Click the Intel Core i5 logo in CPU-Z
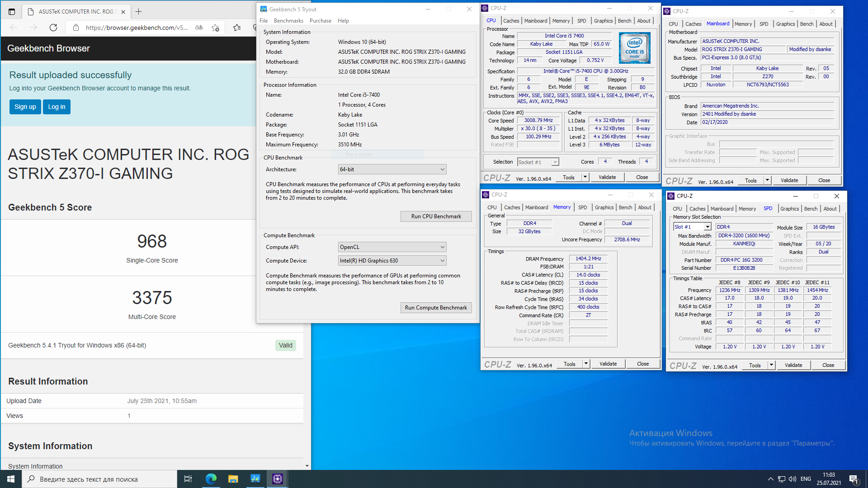Image resolution: width=868 pixels, height=488 pixels. click(x=634, y=47)
